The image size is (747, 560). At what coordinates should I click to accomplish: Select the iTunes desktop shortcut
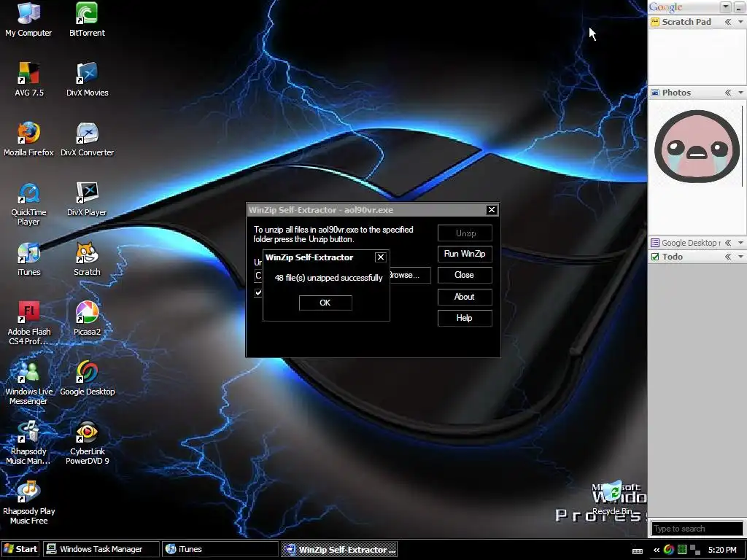click(28, 259)
